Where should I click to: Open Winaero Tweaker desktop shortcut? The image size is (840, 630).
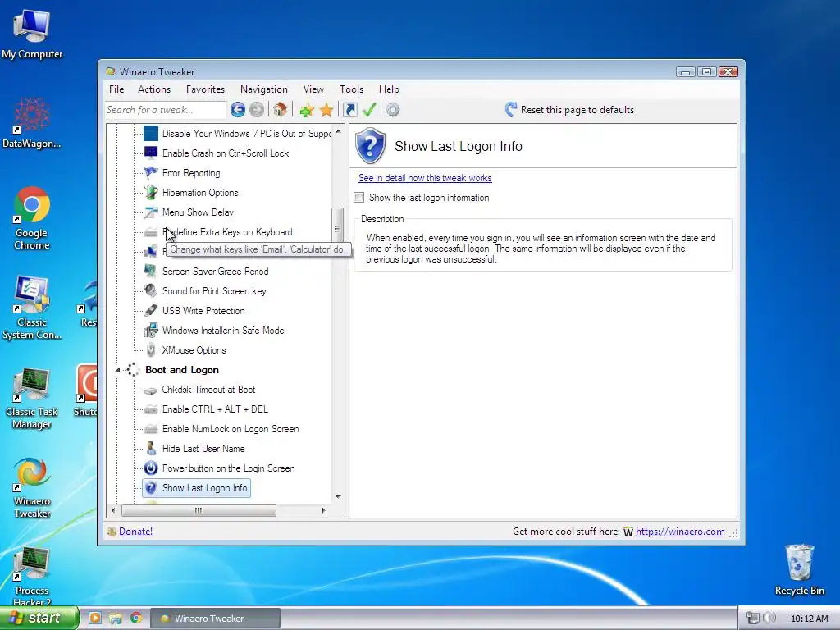32,488
